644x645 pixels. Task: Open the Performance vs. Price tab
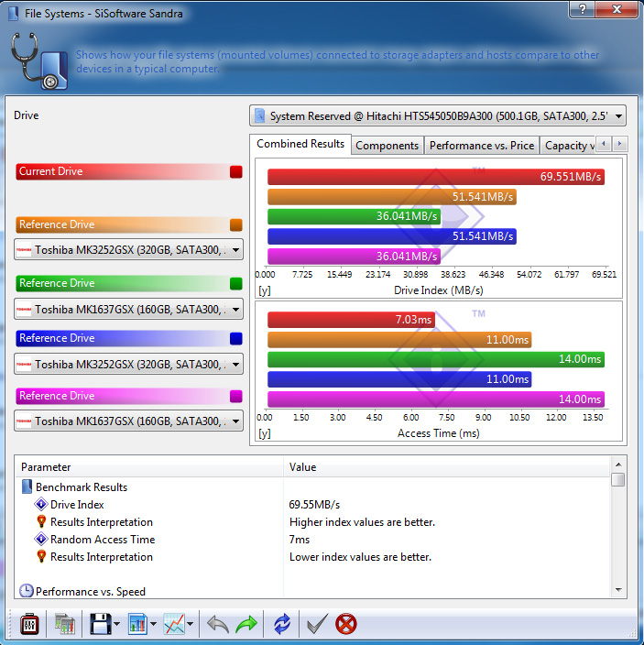[x=482, y=146]
